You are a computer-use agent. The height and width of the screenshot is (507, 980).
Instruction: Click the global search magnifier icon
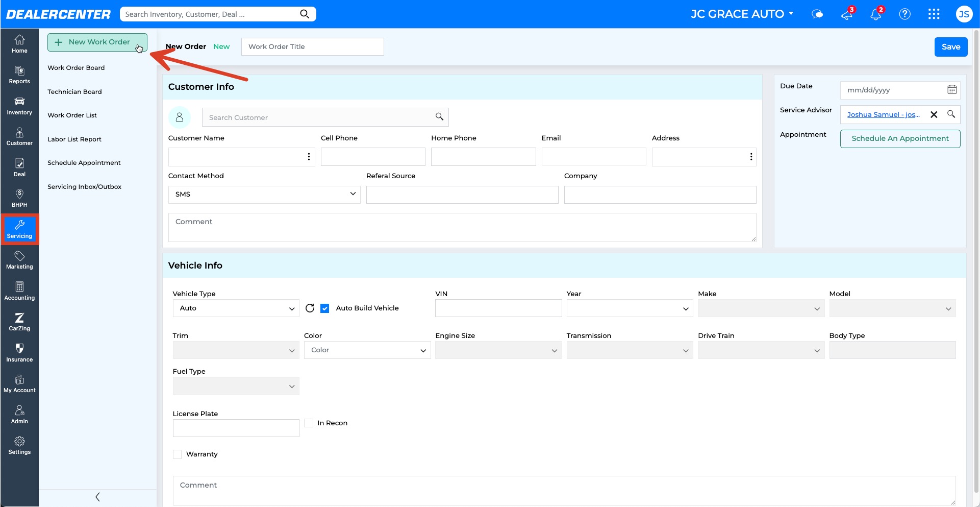pos(305,14)
